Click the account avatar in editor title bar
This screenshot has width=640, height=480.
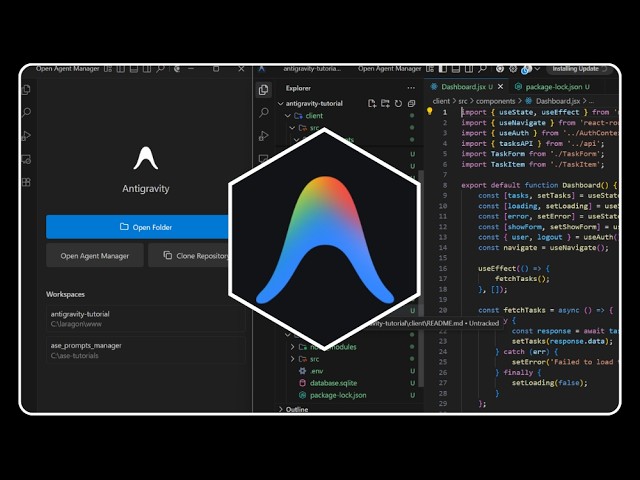click(x=526, y=69)
